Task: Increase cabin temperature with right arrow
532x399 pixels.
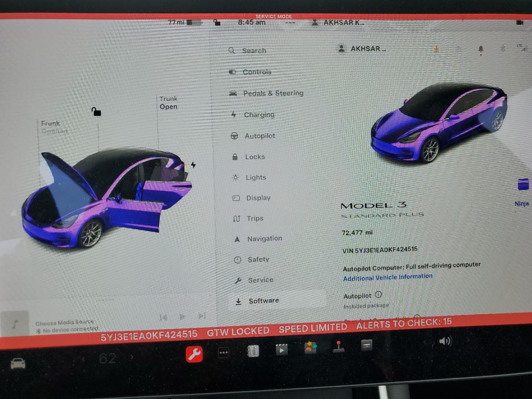Action: pyautogui.click(x=132, y=357)
